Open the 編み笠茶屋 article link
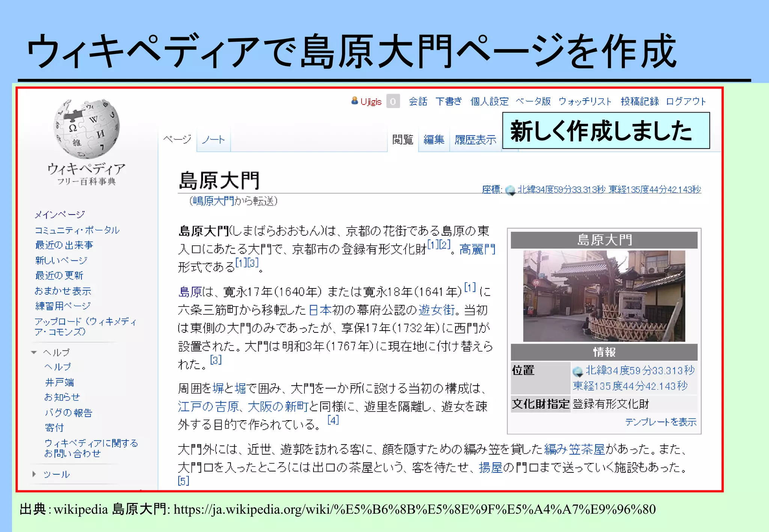Image resolution: width=769 pixels, height=532 pixels. point(574,449)
